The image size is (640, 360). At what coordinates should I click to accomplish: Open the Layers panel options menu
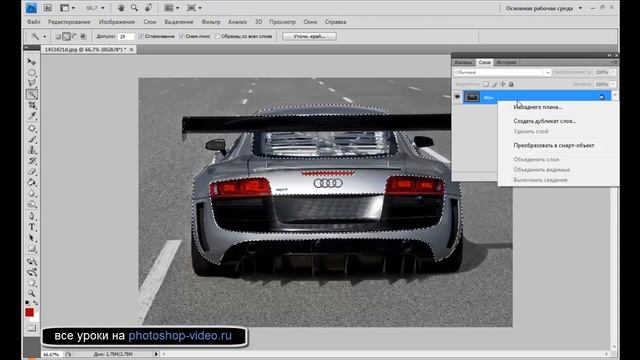point(614,62)
